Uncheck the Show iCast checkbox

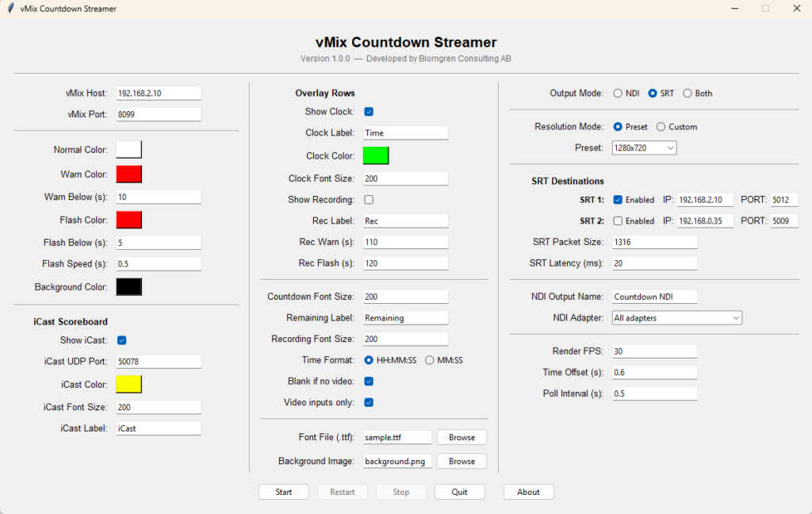pos(122,340)
